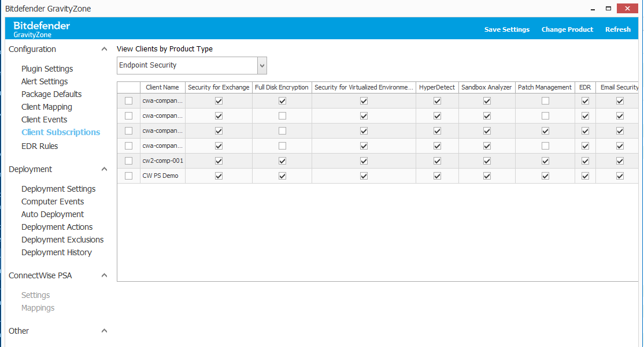Collapse the ConnectWise PSA section
The width and height of the screenshot is (644, 347).
[x=105, y=275]
